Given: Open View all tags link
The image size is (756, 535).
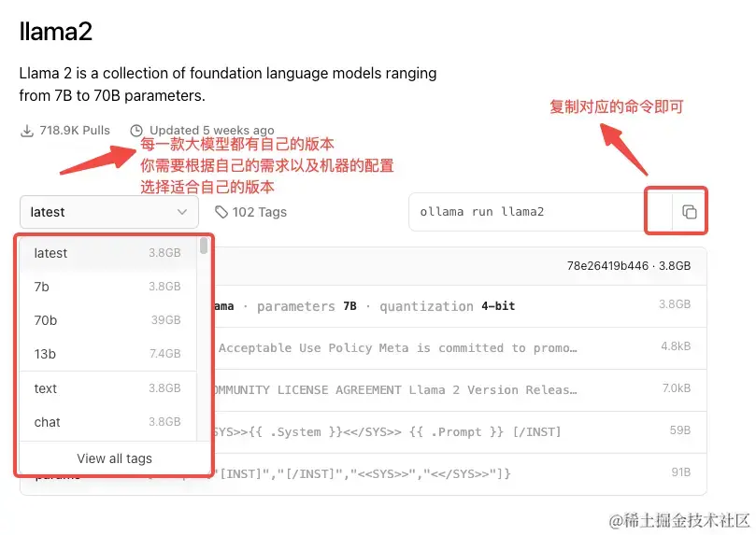Looking at the screenshot, I should 114,458.
